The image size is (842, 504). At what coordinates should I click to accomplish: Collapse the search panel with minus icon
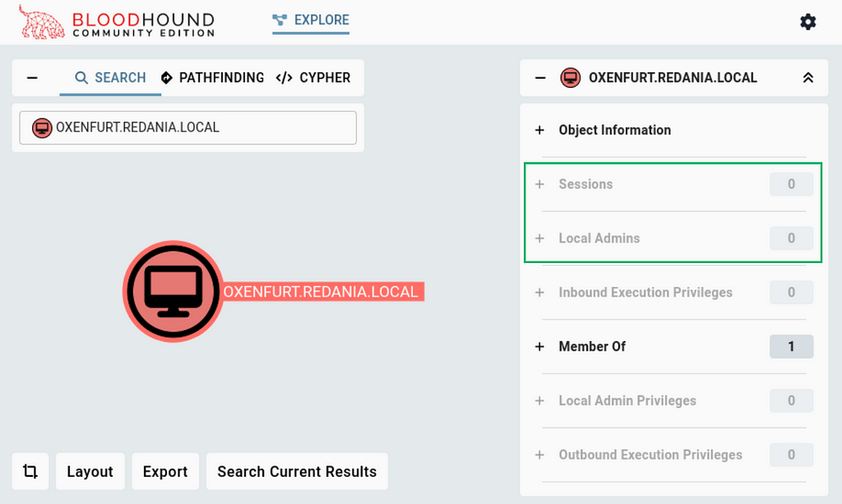(32, 78)
